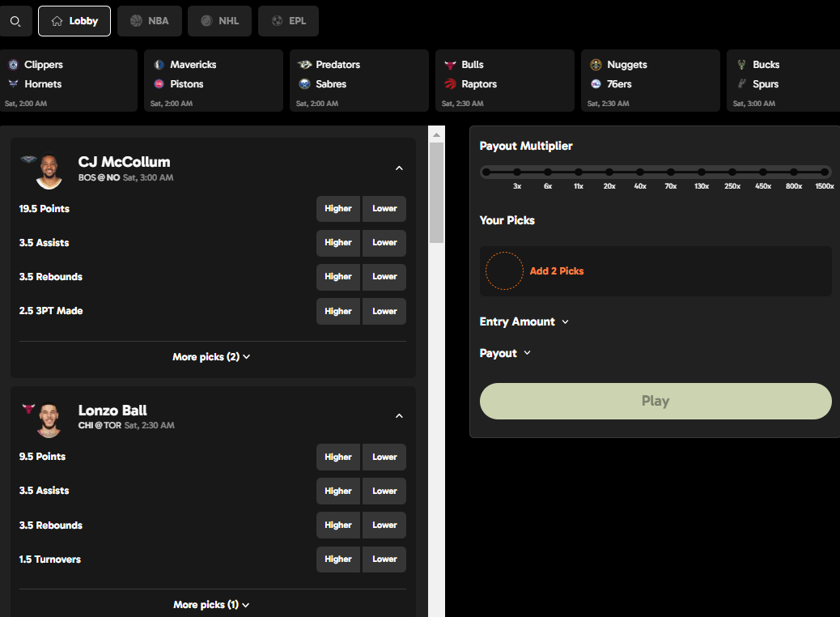Pick Lower on CJ McCollum 19.5 Points
This screenshot has height=617, width=840.
point(384,209)
